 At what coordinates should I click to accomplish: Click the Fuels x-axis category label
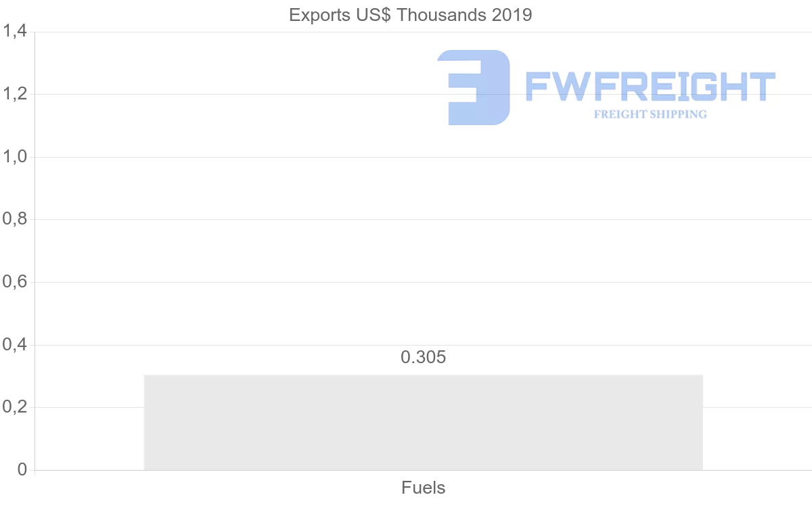point(424,488)
